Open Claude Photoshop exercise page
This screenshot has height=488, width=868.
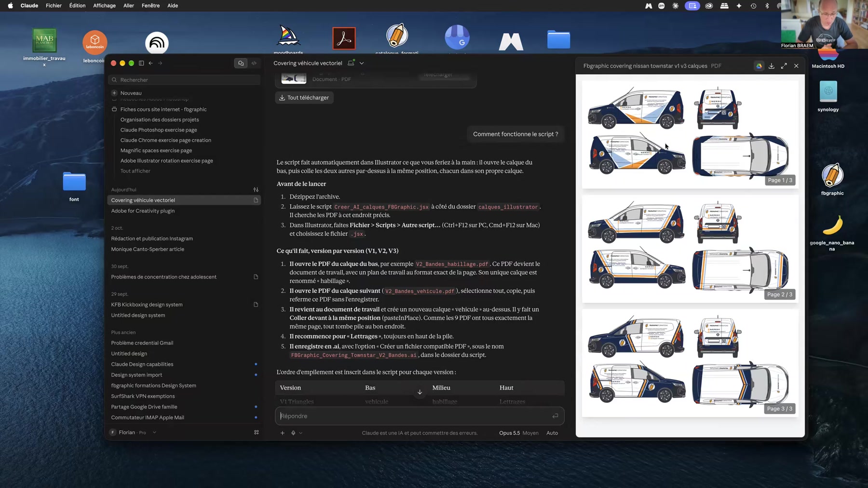pos(159,130)
